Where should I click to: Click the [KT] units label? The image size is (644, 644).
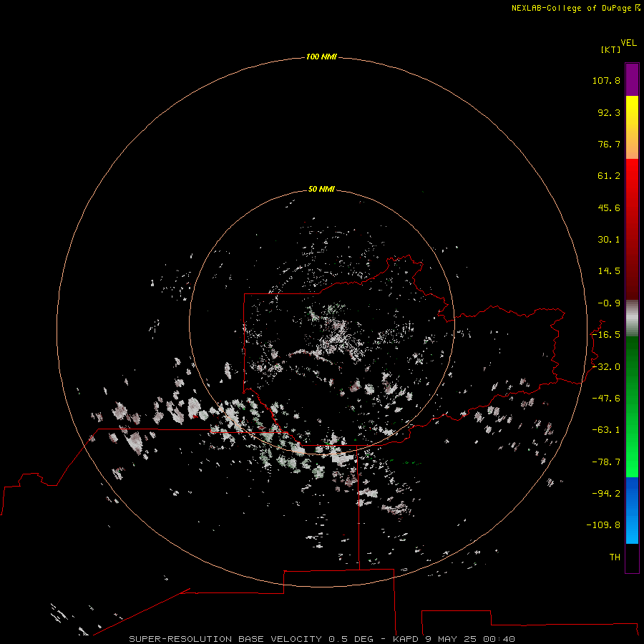click(x=611, y=49)
